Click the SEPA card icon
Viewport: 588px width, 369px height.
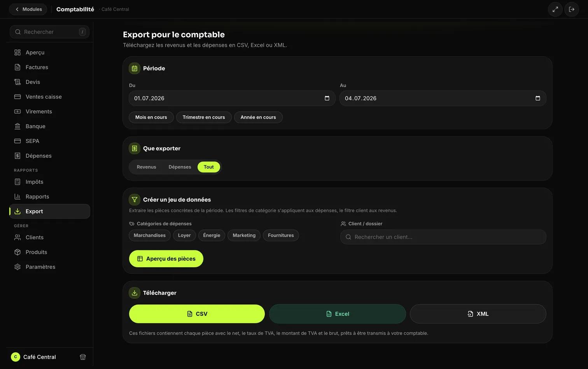point(17,141)
